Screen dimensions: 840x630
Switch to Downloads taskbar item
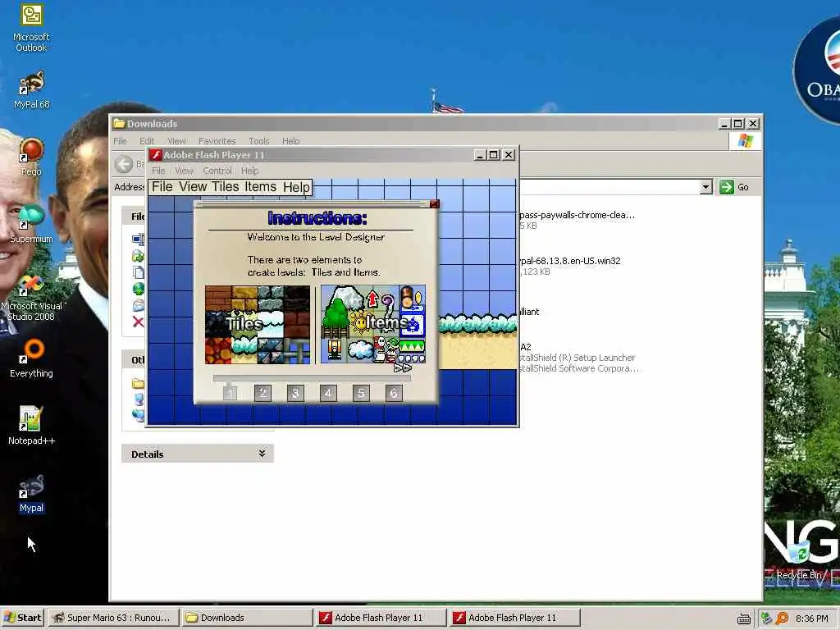pyautogui.click(x=246, y=618)
